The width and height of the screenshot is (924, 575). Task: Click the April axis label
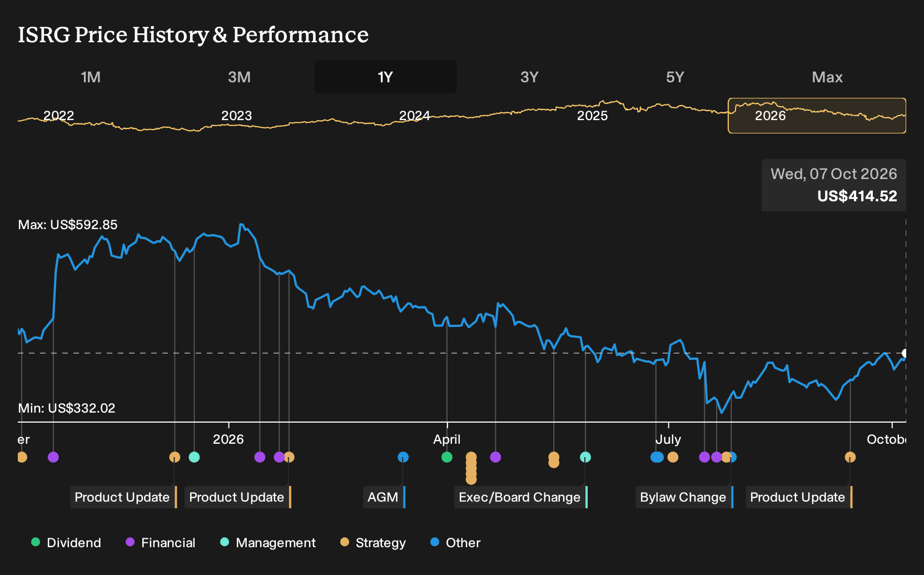coord(447,439)
